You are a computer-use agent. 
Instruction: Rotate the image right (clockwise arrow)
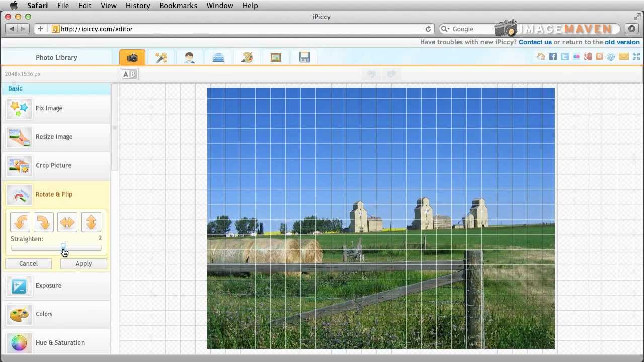pos(44,222)
